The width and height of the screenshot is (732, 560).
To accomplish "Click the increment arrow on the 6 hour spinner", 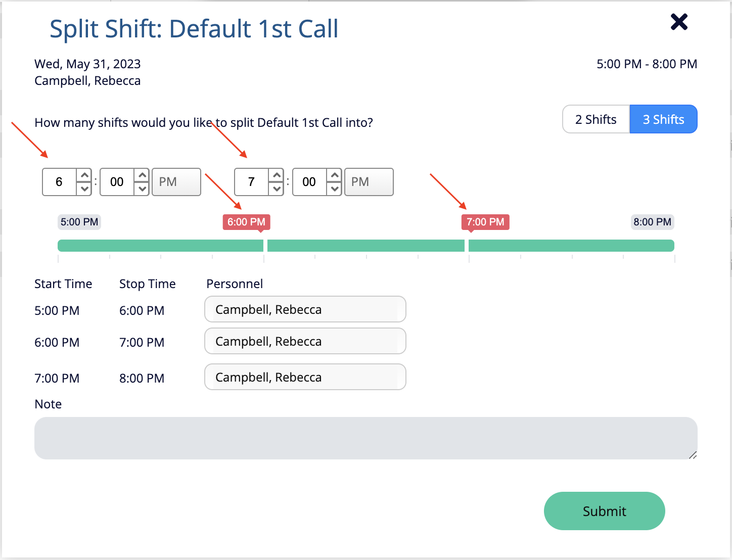I will [x=84, y=176].
